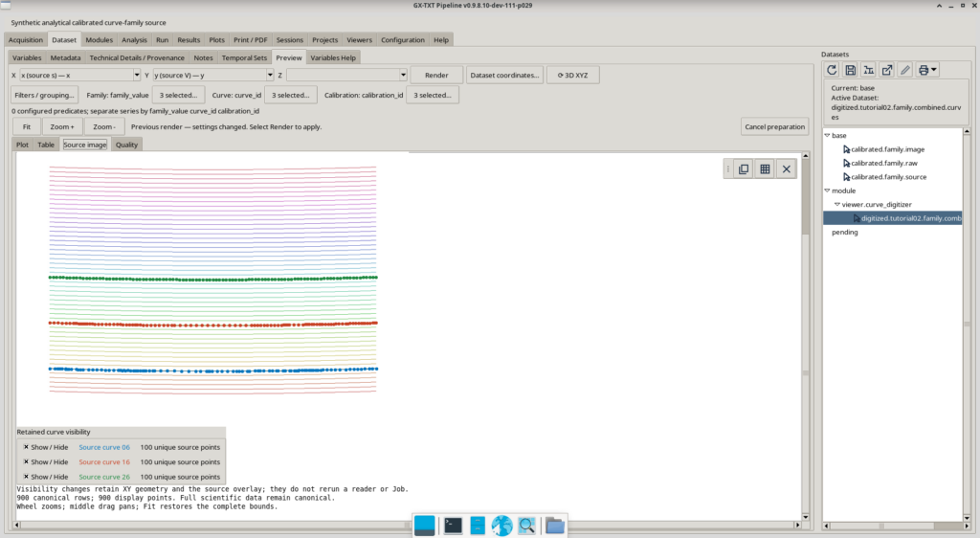This screenshot has width=980, height=538.
Task: Select the digitized.tutorial02.family.comb tree item
Action: (893, 218)
